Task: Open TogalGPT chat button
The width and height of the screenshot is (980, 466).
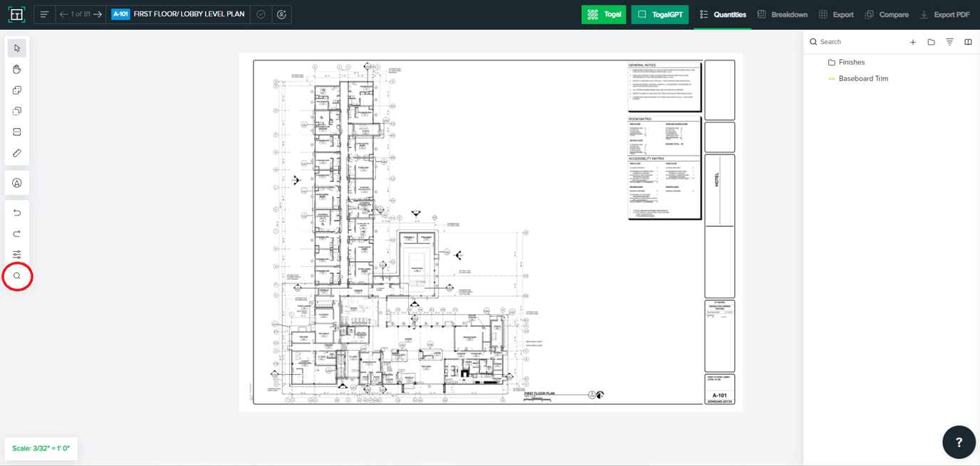Action: point(660,14)
